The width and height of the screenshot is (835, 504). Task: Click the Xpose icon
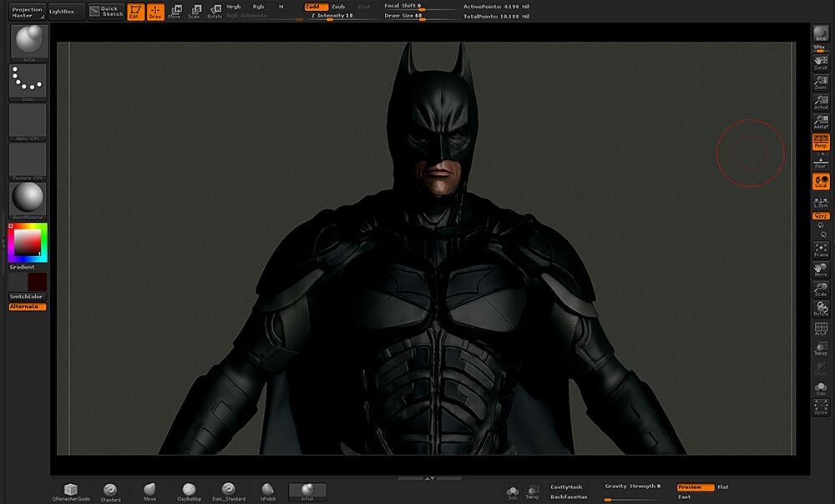tap(821, 408)
